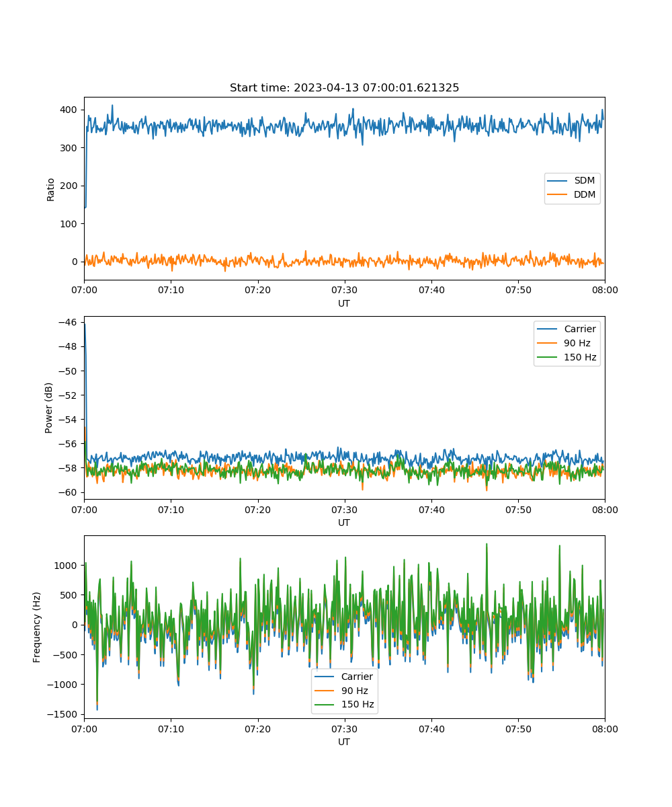The height and width of the screenshot is (807, 672).
Task: Click the 07:10 tick under Ratio plot
Action: click(171, 289)
